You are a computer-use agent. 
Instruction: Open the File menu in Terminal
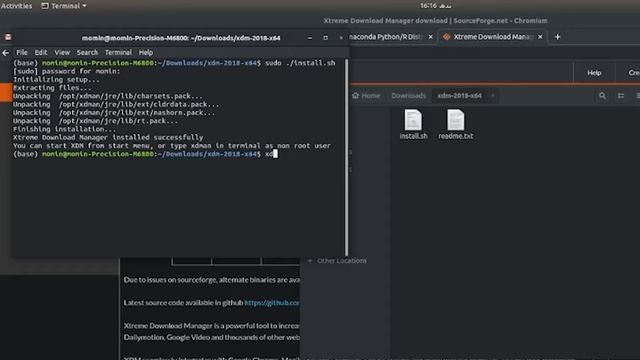22,52
